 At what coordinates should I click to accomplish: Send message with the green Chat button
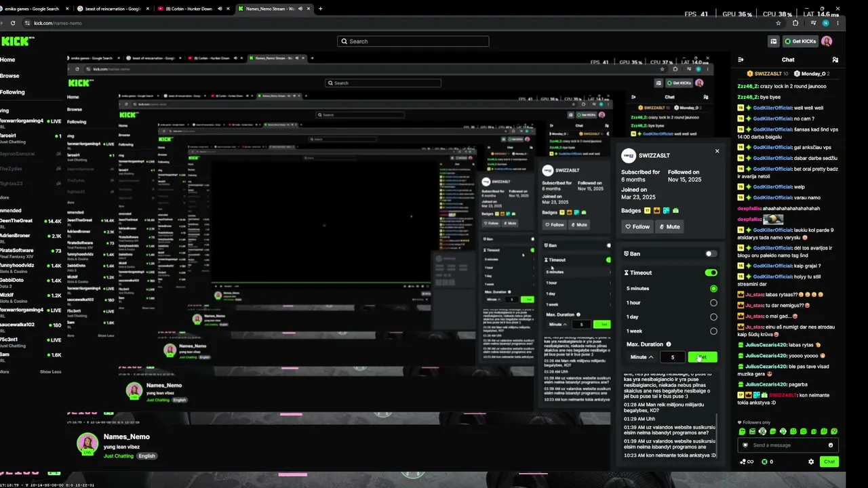click(829, 462)
